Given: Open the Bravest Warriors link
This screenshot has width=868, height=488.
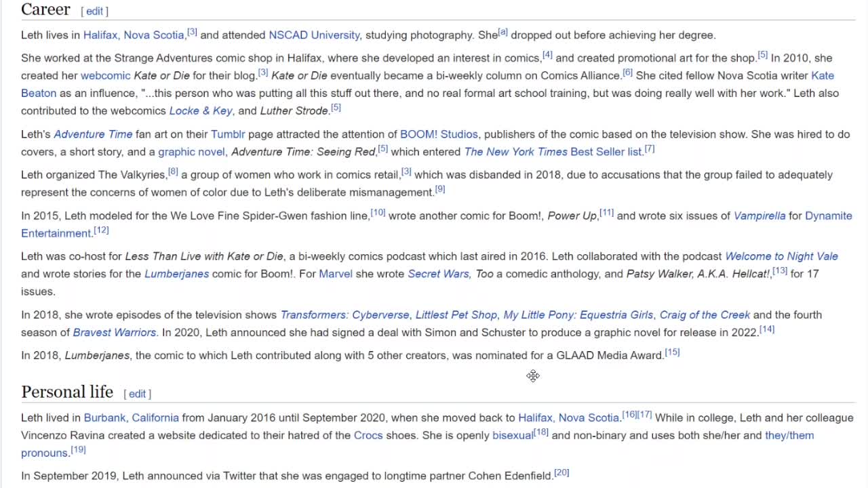Looking at the screenshot, I should [x=115, y=332].
